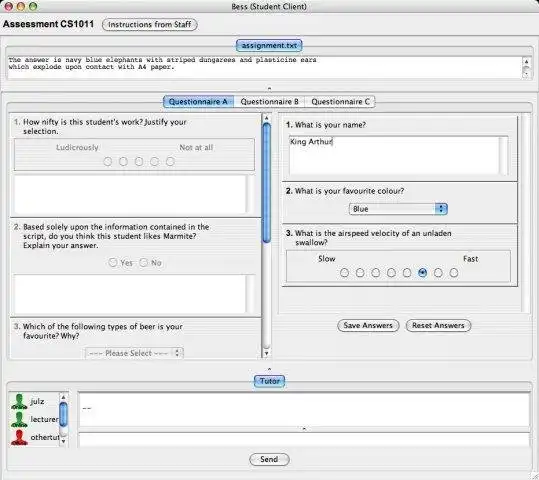539x480 pixels.
Task: Click the user list scrollbar thumb
Action: point(63,414)
